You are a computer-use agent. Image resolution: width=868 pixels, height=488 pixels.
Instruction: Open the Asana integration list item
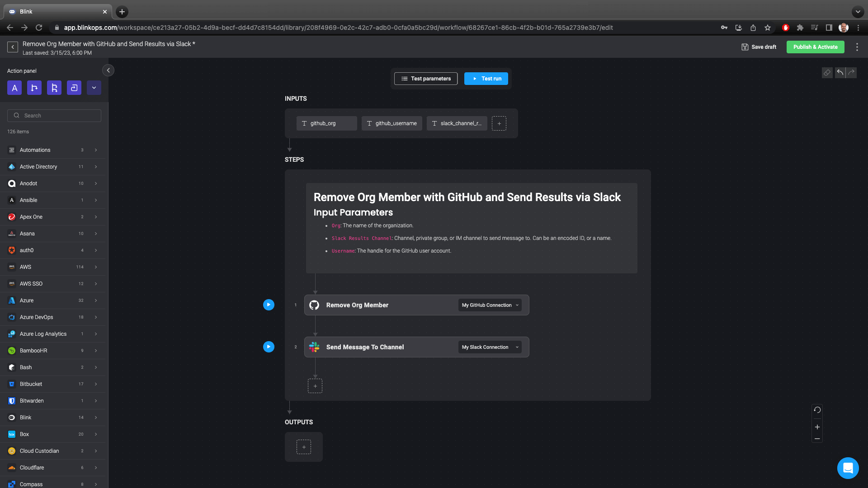52,234
